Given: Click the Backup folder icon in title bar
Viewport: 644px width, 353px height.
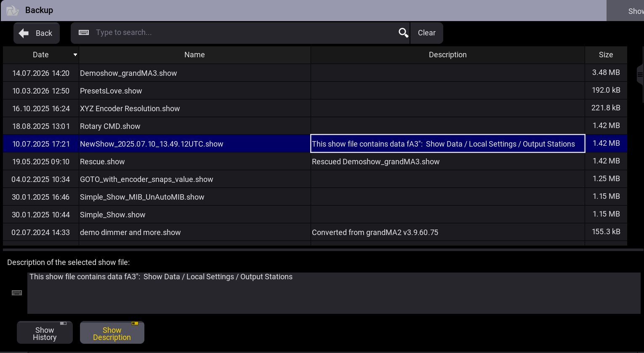Looking at the screenshot, I should (x=12, y=11).
